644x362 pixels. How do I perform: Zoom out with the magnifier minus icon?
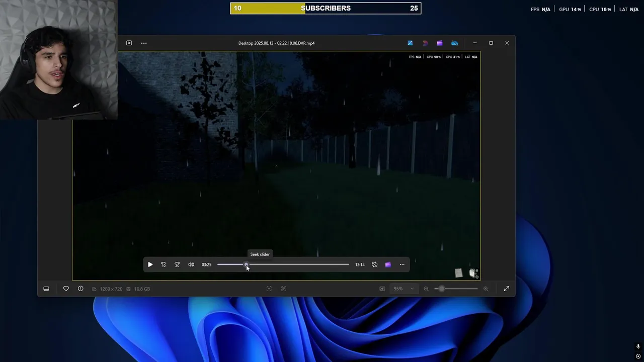pos(426,289)
